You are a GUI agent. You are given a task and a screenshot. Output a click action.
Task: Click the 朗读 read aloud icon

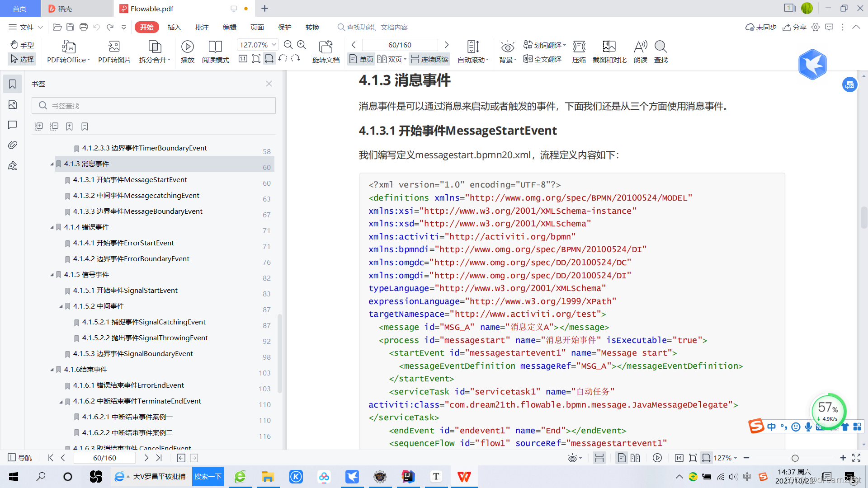[x=640, y=47]
